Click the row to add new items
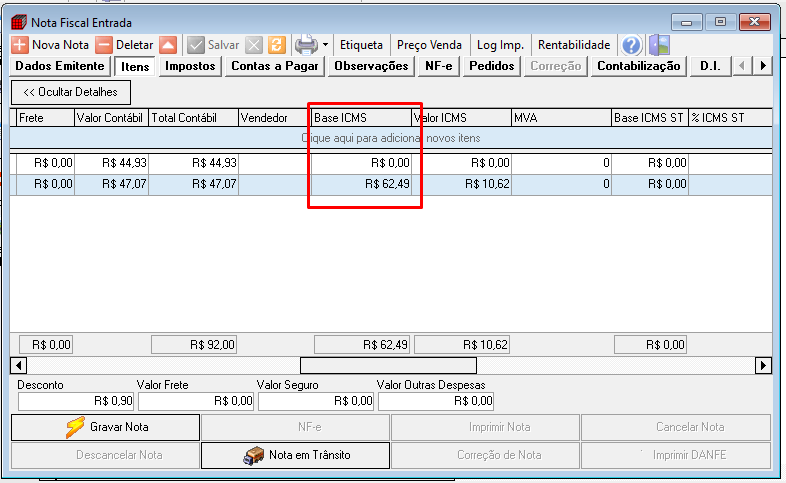The width and height of the screenshot is (786, 483). coord(391,138)
